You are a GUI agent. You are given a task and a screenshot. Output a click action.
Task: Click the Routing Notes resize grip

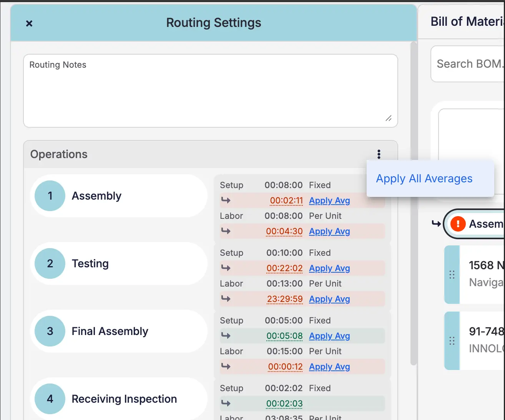point(389,118)
